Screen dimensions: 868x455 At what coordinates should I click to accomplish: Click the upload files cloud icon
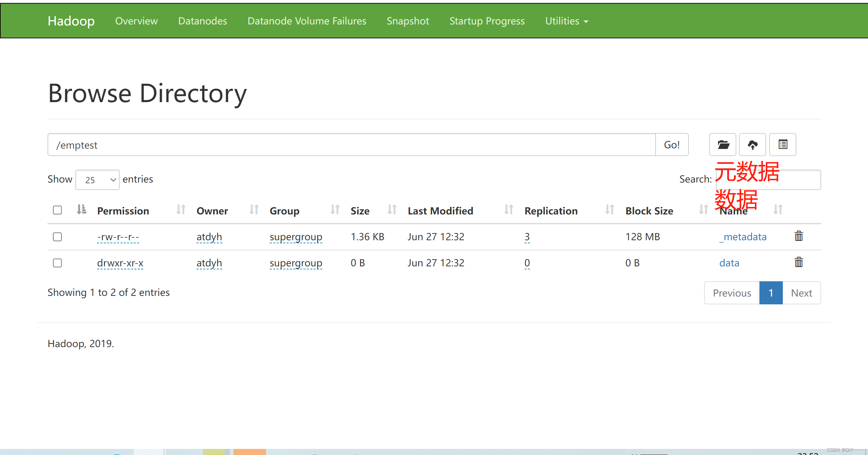753,145
